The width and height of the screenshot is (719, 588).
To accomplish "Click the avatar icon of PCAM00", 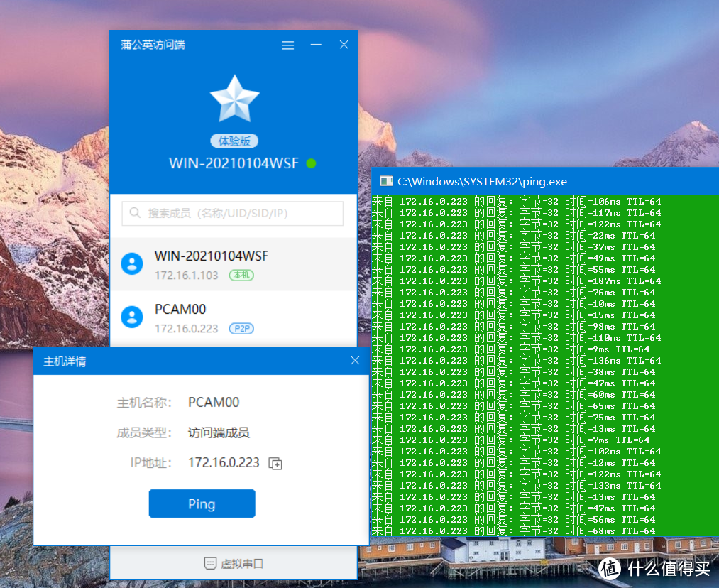I will [132, 317].
